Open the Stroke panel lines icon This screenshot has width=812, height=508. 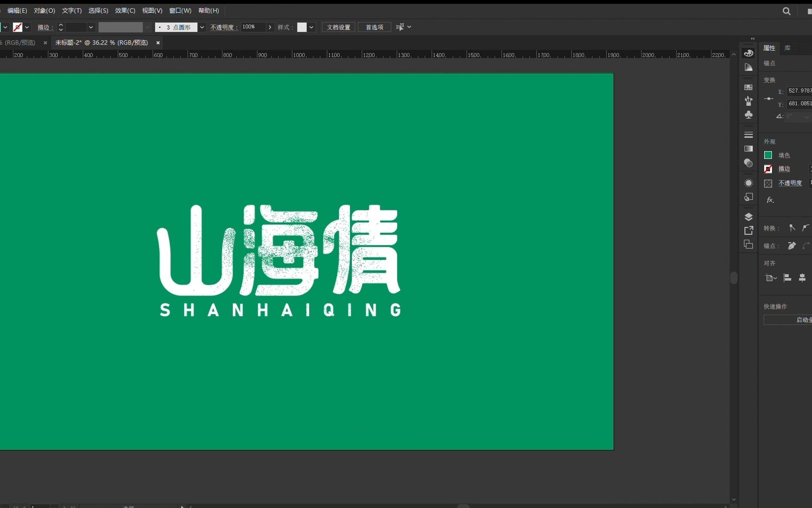749,135
